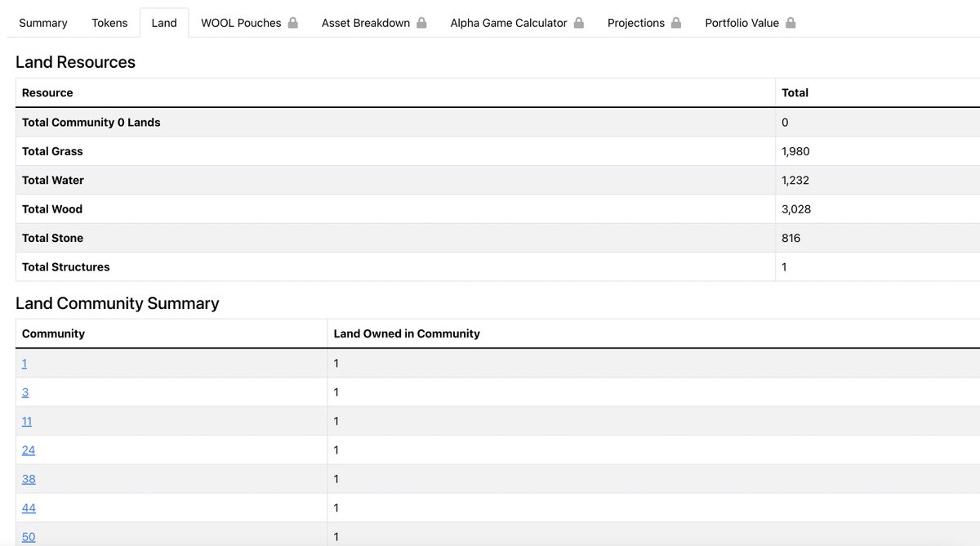Click the lock icon on WOOL Pouches tab
Screen dimensions: 980x546
294,23
